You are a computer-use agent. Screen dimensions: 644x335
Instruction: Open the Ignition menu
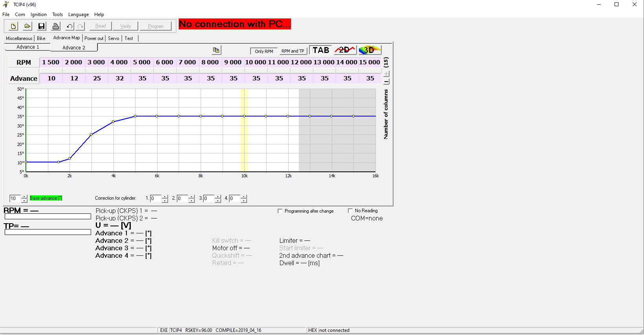click(x=38, y=15)
